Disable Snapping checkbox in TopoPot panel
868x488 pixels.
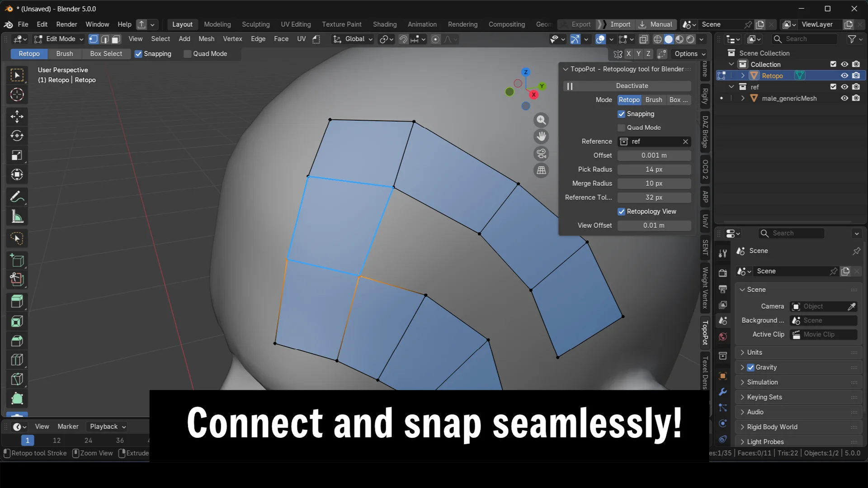(x=622, y=114)
